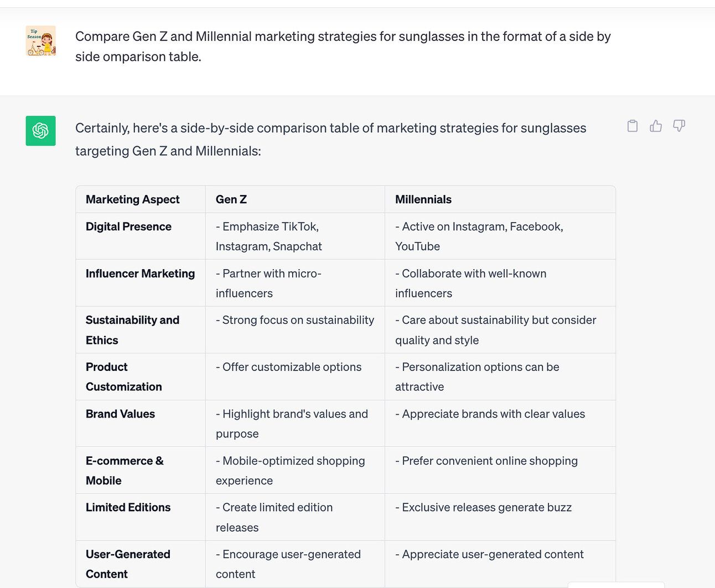The width and height of the screenshot is (715, 588).
Task: Click the Millennials column header
Action: tap(423, 199)
